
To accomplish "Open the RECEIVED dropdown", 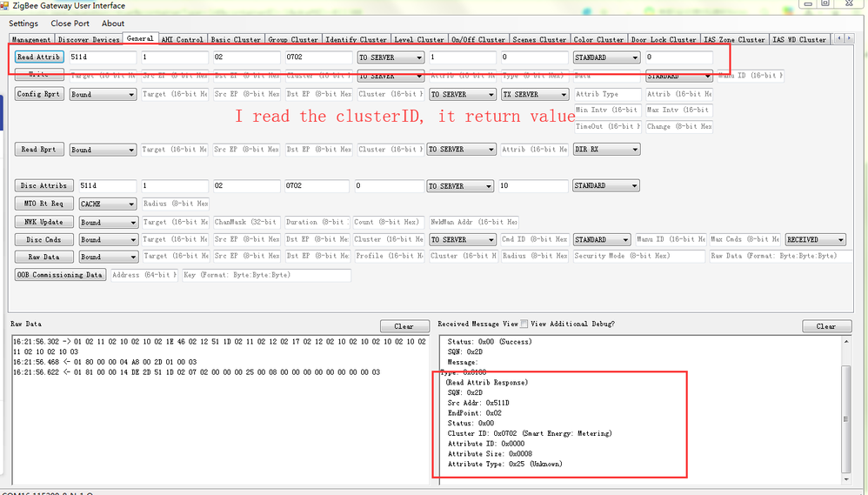I will tap(816, 240).
